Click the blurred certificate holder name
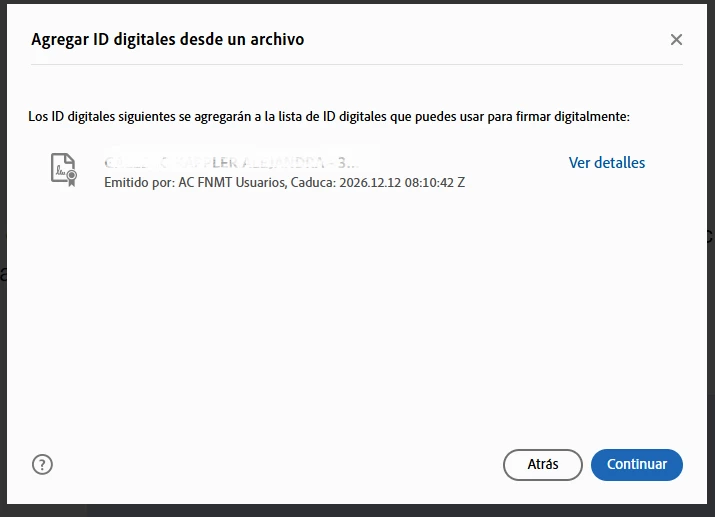The image size is (715, 517). click(x=232, y=162)
